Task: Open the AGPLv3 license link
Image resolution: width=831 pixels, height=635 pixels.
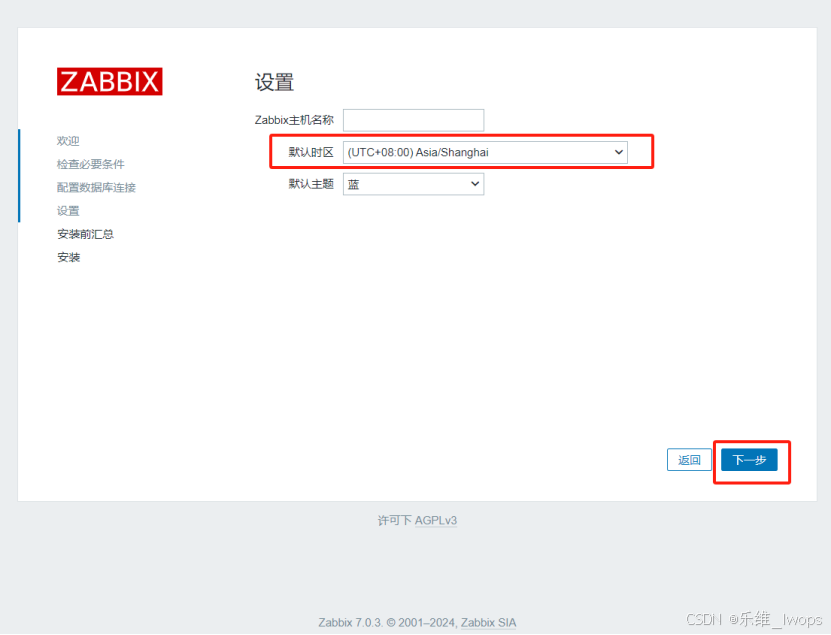Action: click(x=436, y=521)
